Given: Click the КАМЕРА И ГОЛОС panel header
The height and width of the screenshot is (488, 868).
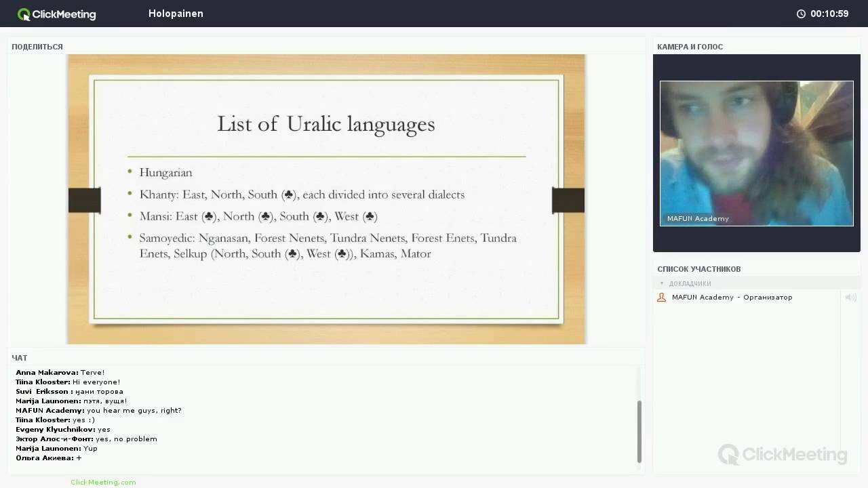Looking at the screenshot, I should pyautogui.click(x=690, y=47).
